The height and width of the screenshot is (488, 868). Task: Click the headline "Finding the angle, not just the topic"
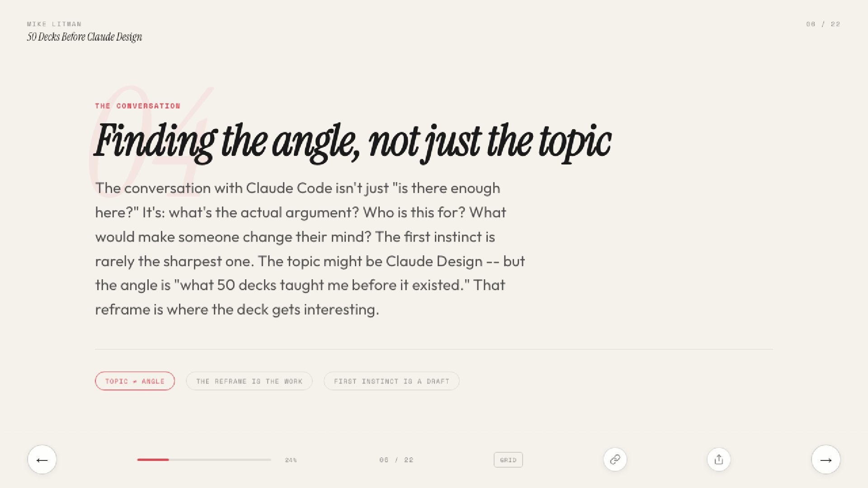(353, 141)
